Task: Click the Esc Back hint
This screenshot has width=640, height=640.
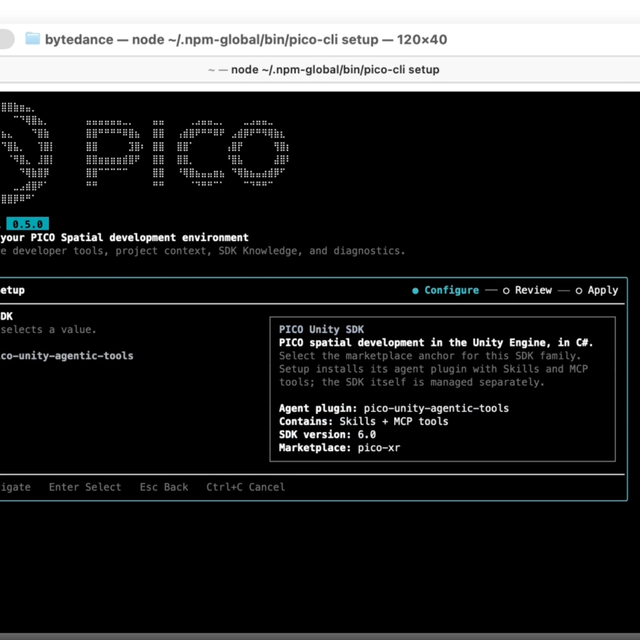Action: [164, 487]
